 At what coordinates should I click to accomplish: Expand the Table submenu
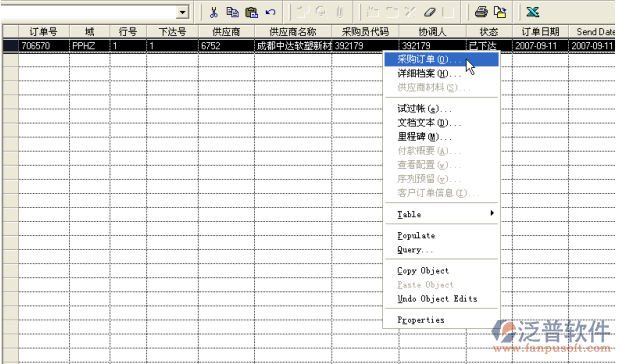pyautogui.click(x=441, y=214)
